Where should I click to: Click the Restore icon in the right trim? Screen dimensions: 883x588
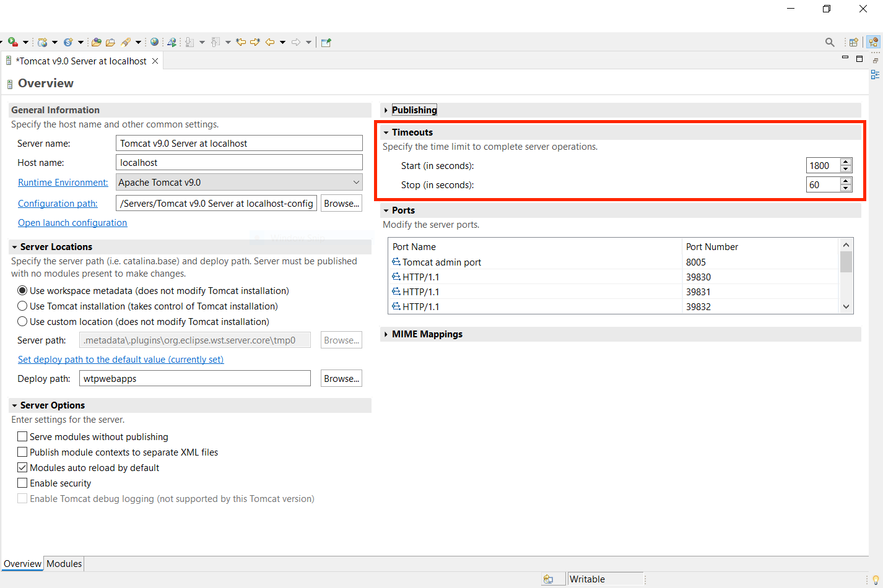click(876, 61)
